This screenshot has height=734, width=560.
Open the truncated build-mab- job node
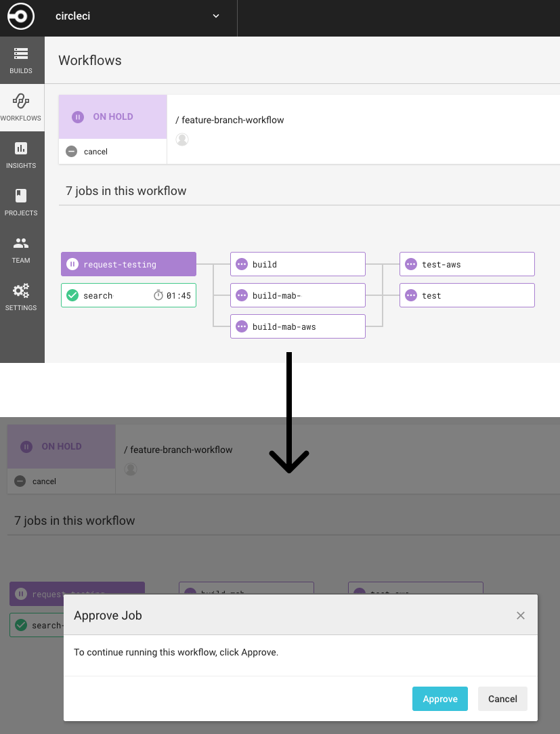point(298,295)
